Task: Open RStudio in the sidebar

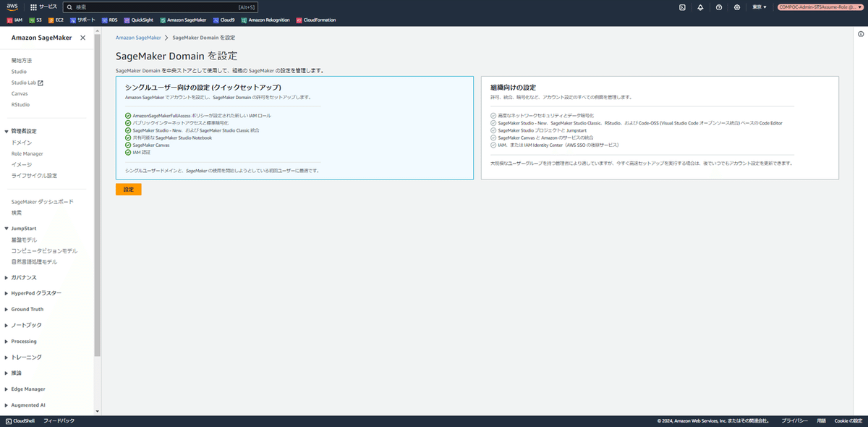Action: coord(21,104)
